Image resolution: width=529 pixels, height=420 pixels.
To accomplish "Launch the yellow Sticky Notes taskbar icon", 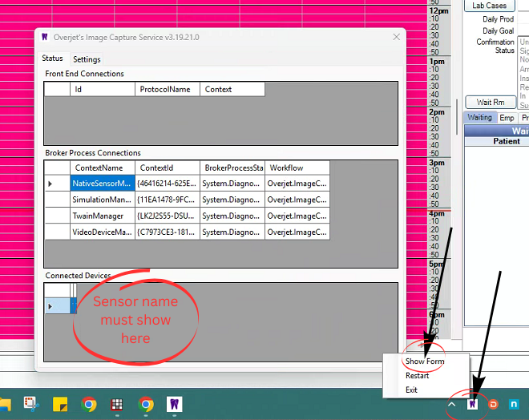I will 60,404.
